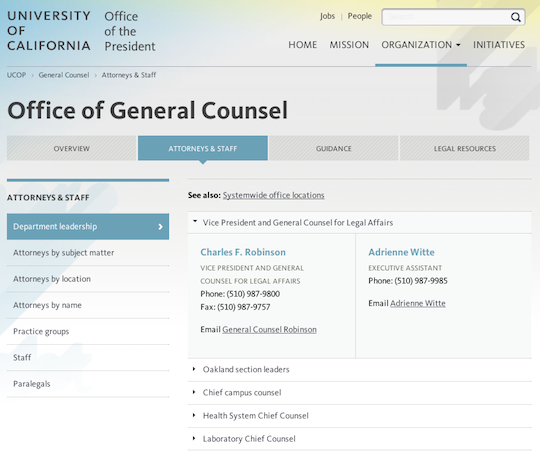The width and height of the screenshot is (540, 461).
Task: Click the Department leadership chevron arrow
Action: (x=160, y=227)
